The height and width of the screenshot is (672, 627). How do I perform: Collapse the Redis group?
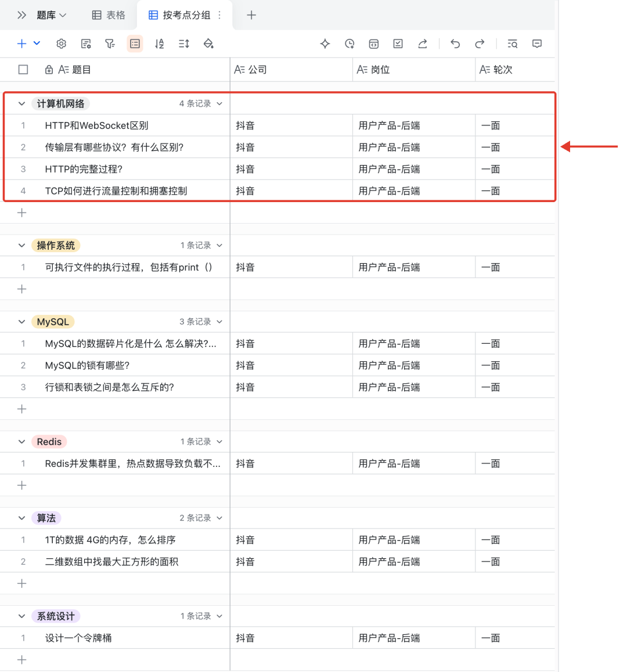tap(21, 442)
